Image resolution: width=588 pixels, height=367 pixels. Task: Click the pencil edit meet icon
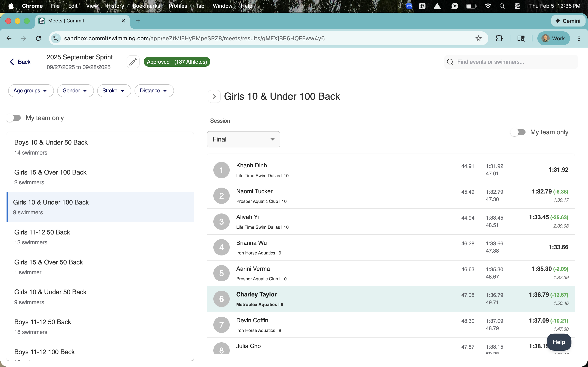tap(133, 62)
